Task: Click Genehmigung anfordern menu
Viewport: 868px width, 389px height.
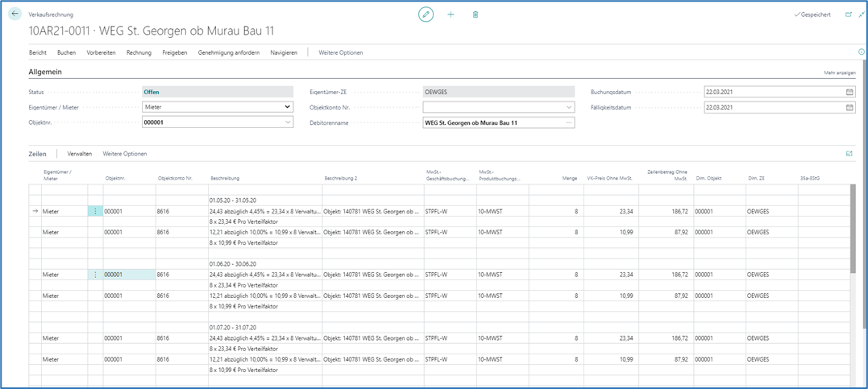Action: point(228,52)
